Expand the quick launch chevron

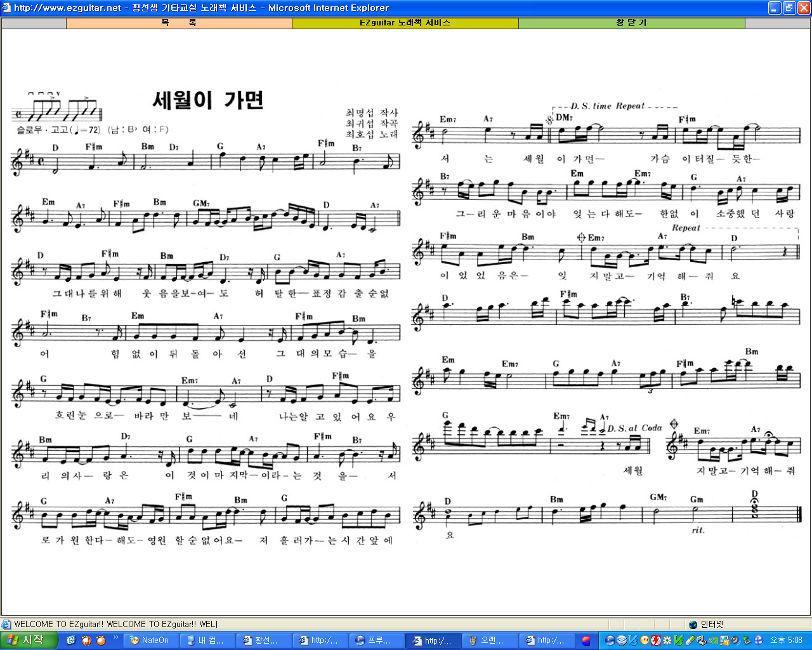(x=115, y=637)
